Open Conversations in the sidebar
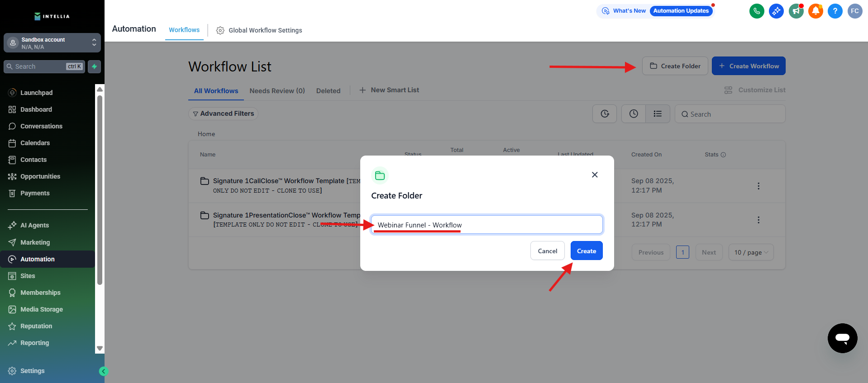The width and height of the screenshot is (868, 383). coord(41,126)
